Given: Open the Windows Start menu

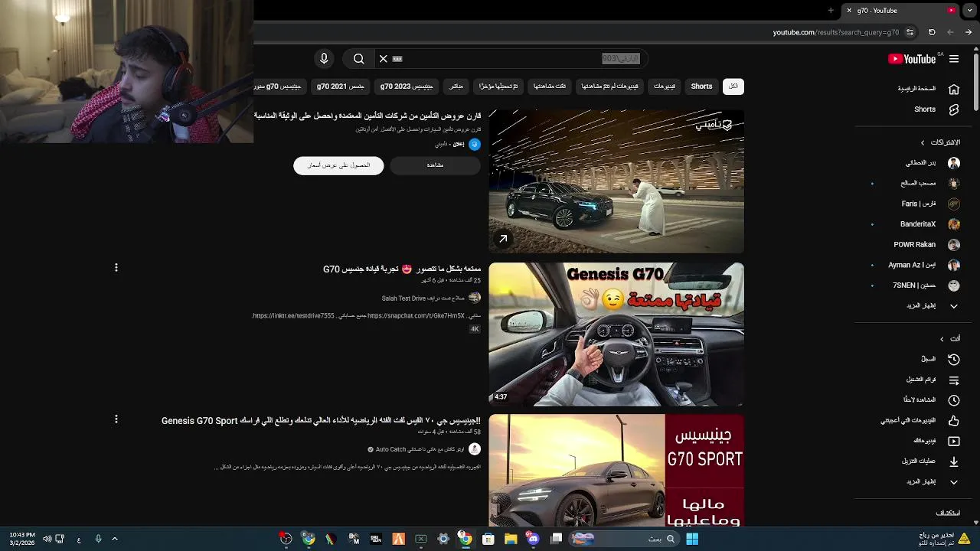Looking at the screenshot, I should (x=692, y=539).
